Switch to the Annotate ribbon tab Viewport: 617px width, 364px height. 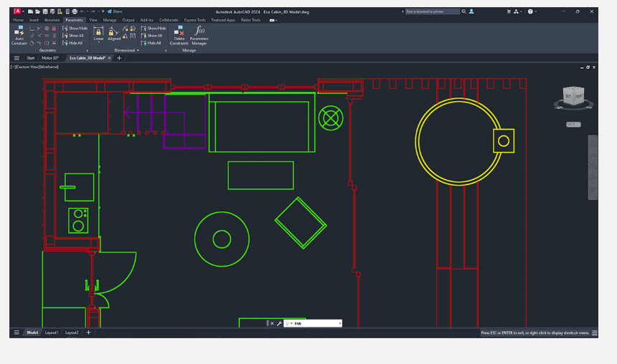(52, 20)
